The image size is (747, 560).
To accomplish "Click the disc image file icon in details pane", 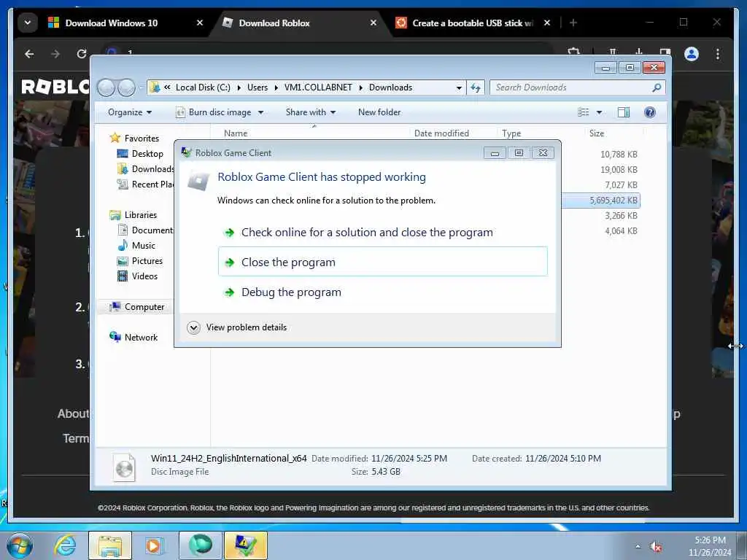I will click(x=124, y=467).
